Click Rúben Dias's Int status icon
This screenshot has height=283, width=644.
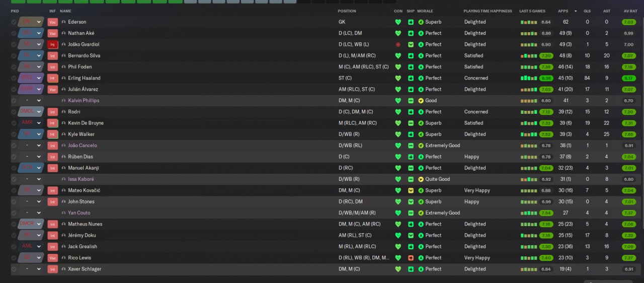click(53, 157)
